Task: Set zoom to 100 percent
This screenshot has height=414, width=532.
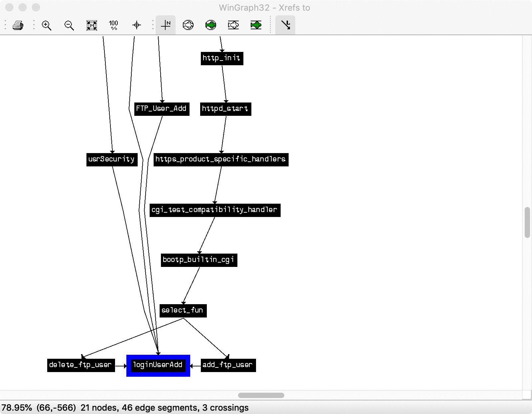Action: point(113,25)
